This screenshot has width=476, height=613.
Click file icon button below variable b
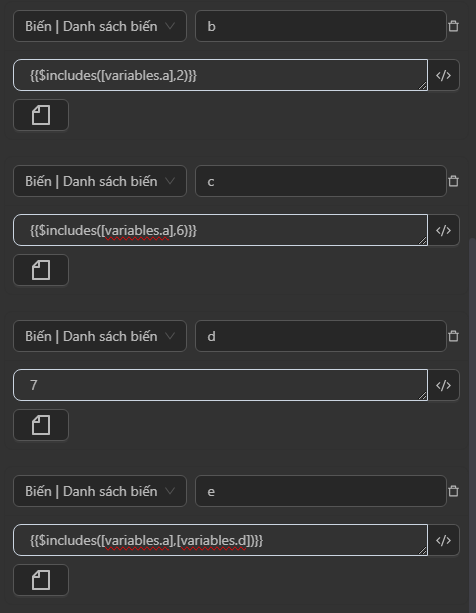[41, 115]
